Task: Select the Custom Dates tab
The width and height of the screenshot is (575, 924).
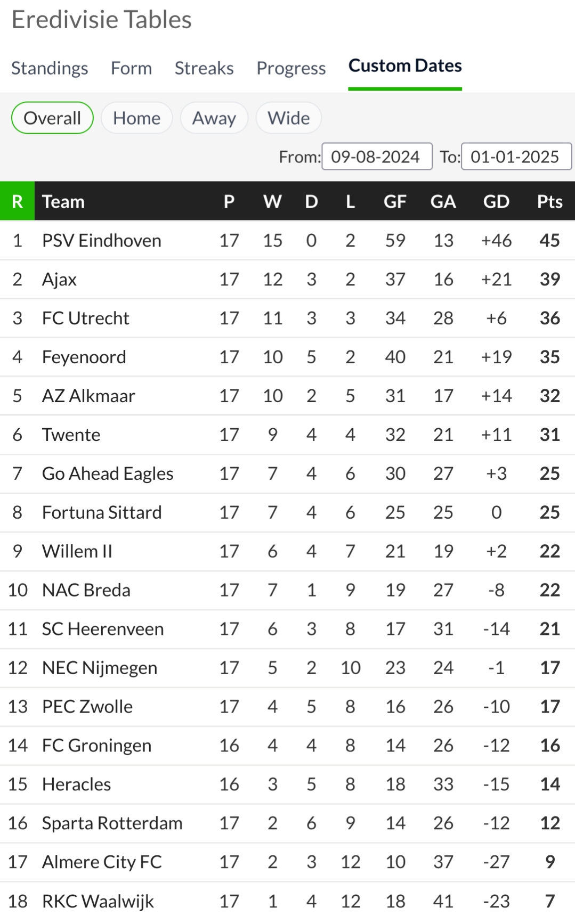Action: pos(405,66)
